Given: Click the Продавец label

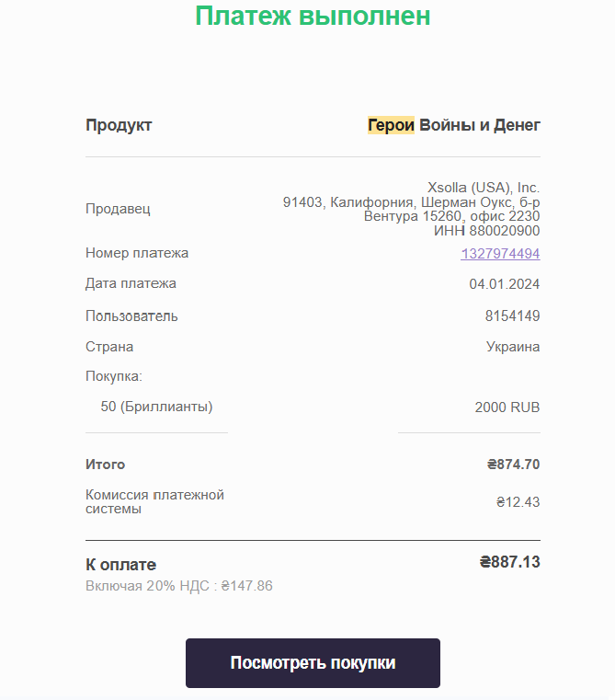Looking at the screenshot, I should (118, 209).
